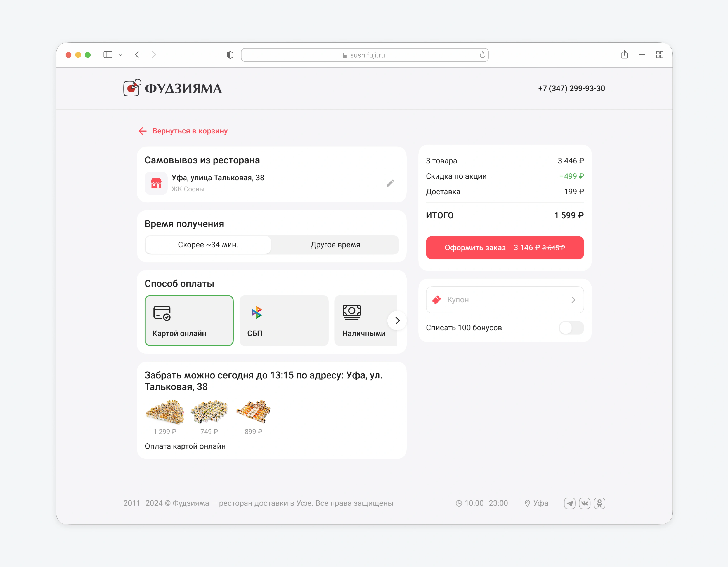Click the ИТОГО total 1 599 ₽
This screenshot has width=728, height=567.
coord(569,215)
